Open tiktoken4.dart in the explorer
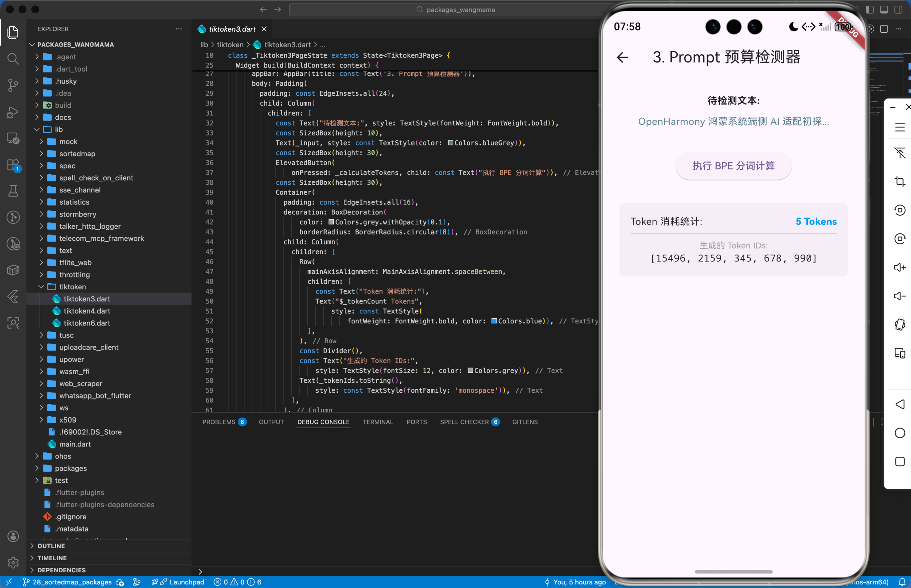This screenshot has height=588, width=911. point(87,311)
